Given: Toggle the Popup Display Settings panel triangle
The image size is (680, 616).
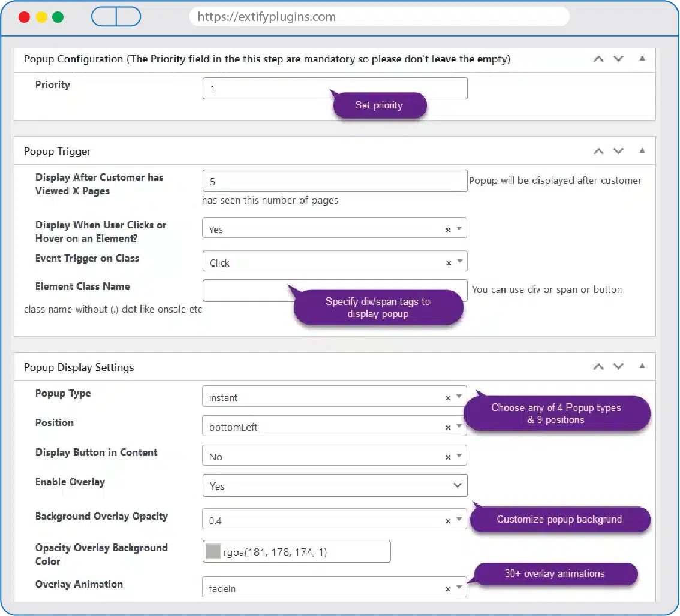Looking at the screenshot, I should [x=642, y=367].
